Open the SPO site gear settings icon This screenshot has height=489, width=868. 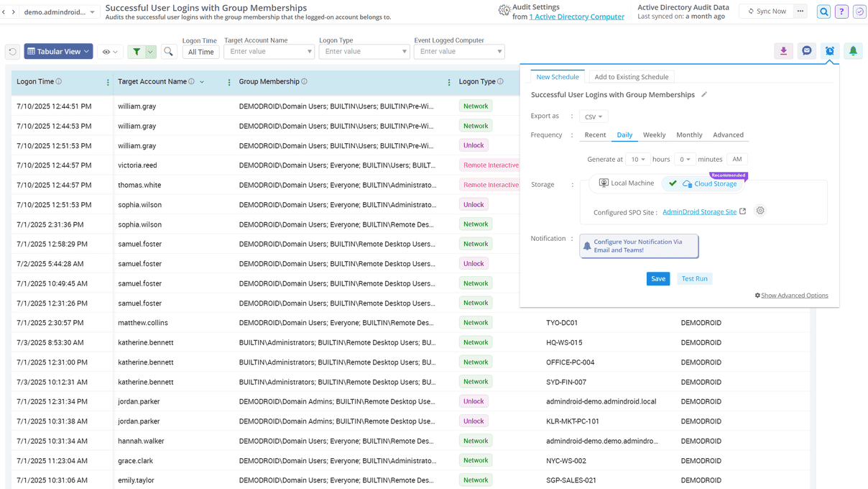pos(760,211)
